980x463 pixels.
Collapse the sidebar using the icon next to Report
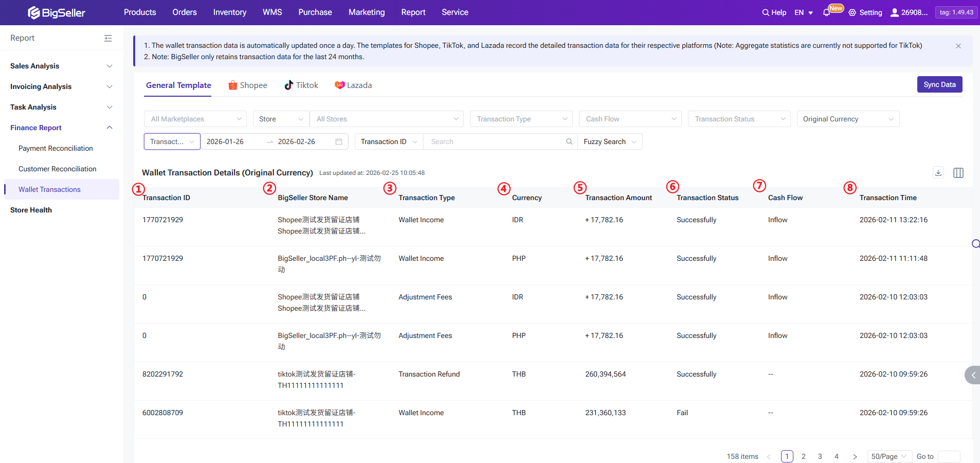click(108, 38)
